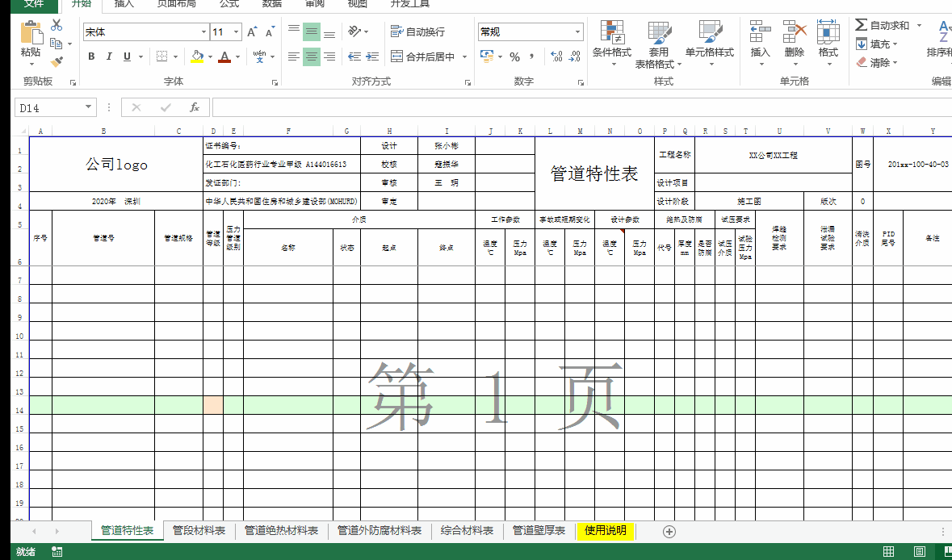952x560 pixels.
Task: Decrease decimal places icon
Action: [x=575, y=56]
